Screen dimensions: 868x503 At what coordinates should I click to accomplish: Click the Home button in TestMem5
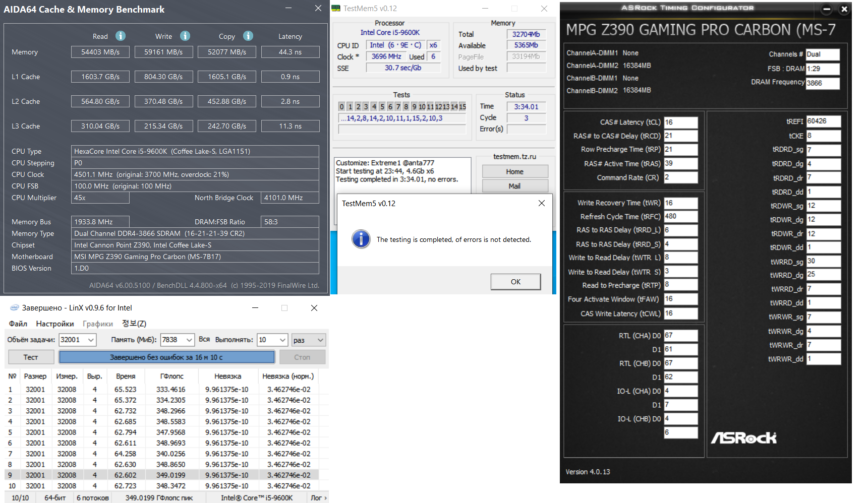tap(515, 171)
